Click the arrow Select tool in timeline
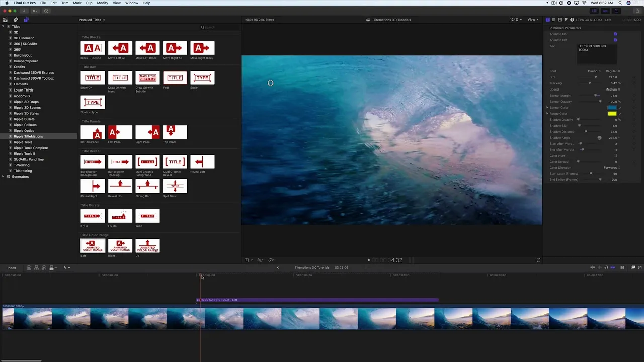The image size is (644, 362). pyautogui.click(x=65, y=268)
